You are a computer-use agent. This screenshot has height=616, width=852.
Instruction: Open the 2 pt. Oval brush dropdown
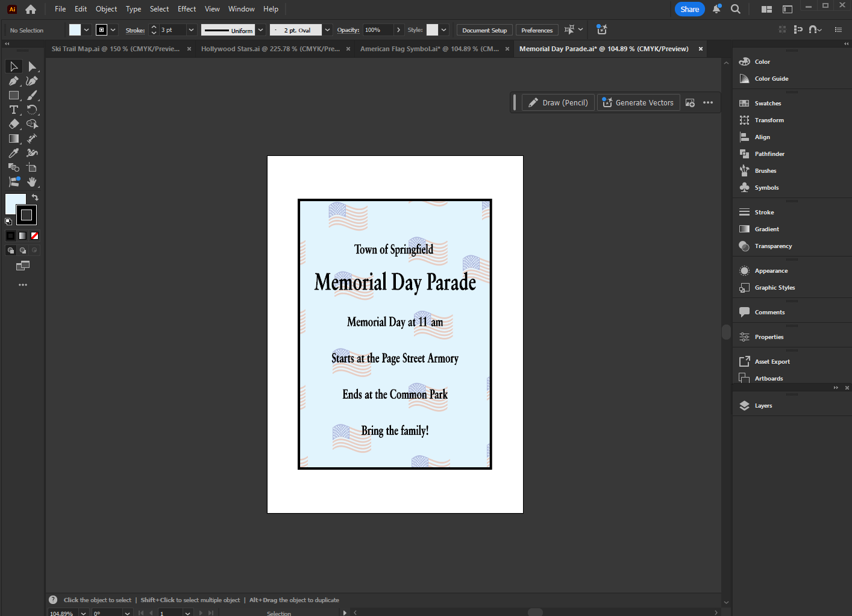(x=327, y=30)
